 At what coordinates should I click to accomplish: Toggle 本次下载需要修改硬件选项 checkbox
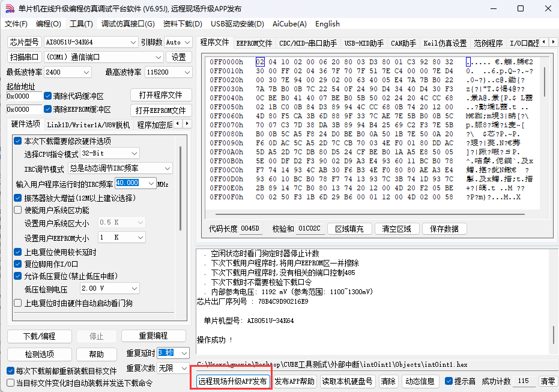coord(18,141)
